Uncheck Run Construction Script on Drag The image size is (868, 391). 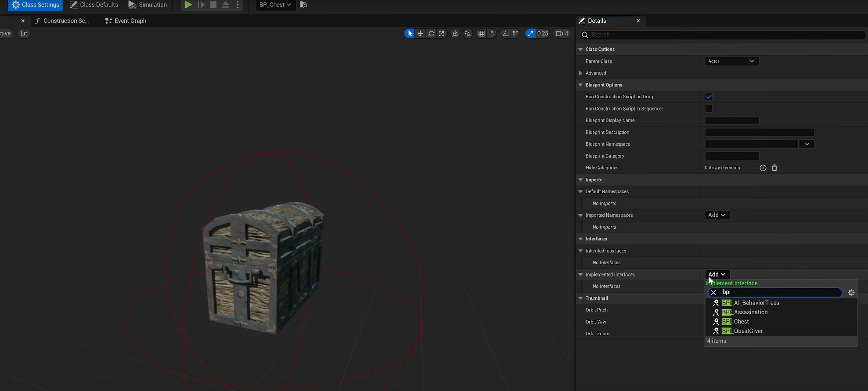709,97
